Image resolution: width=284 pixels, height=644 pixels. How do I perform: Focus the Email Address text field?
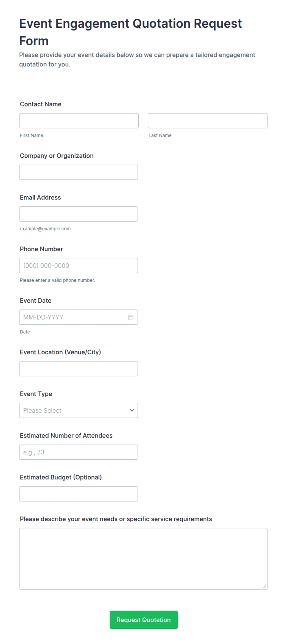(78, 214)
